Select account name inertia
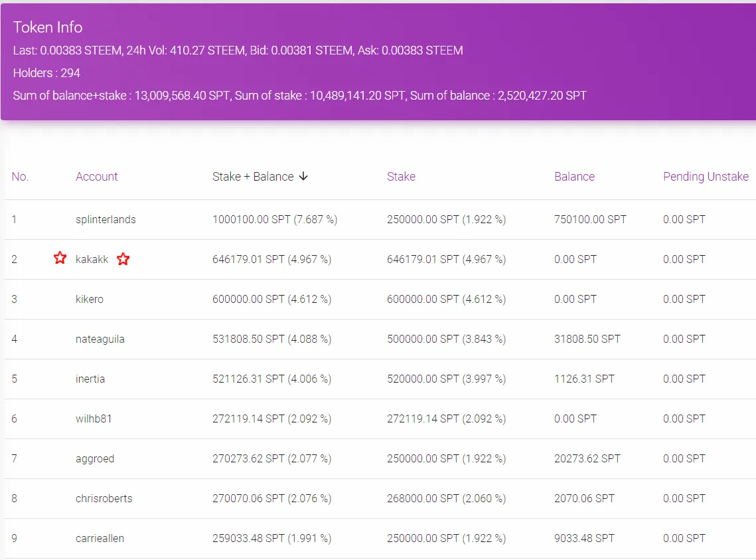The height and width of the screenshot is (560, 756). pos(90,379)
